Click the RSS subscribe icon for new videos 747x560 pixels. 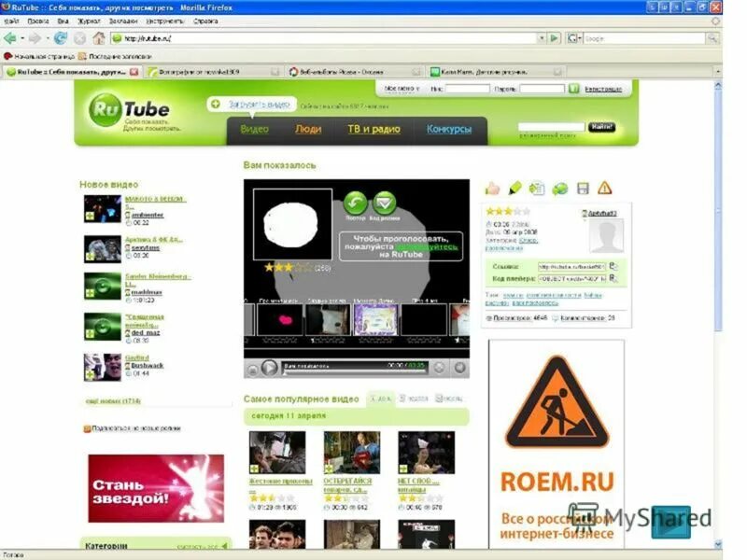point(87,428)
